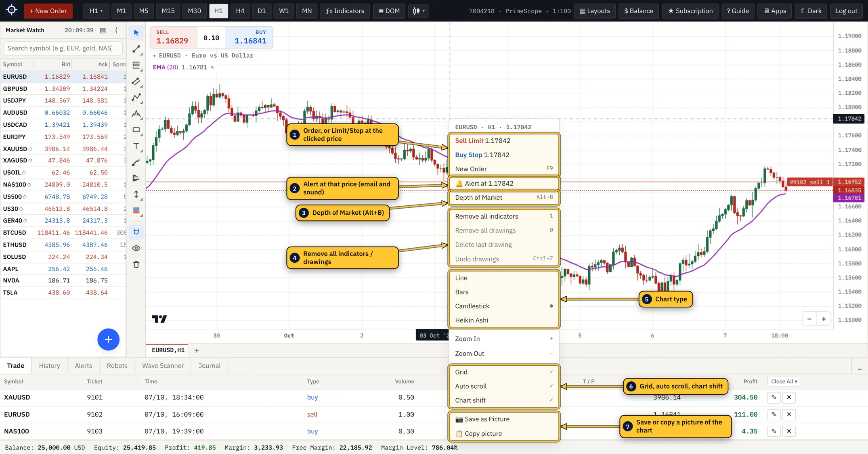
Task: Select the brush drawing tool
Action: point(136,162)
